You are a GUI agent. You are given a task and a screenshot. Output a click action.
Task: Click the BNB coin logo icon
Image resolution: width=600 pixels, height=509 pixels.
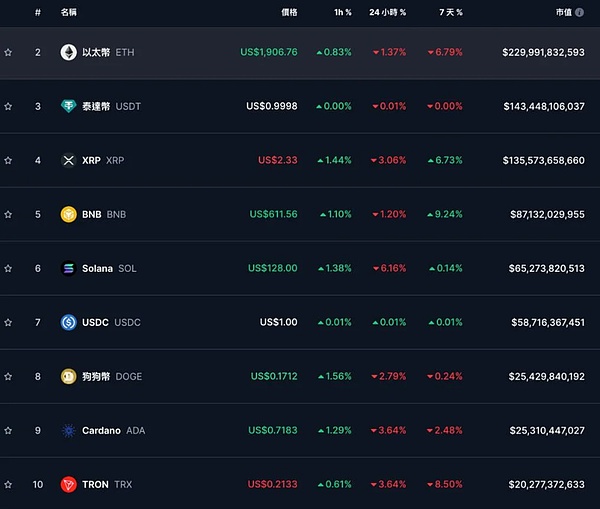69,214
